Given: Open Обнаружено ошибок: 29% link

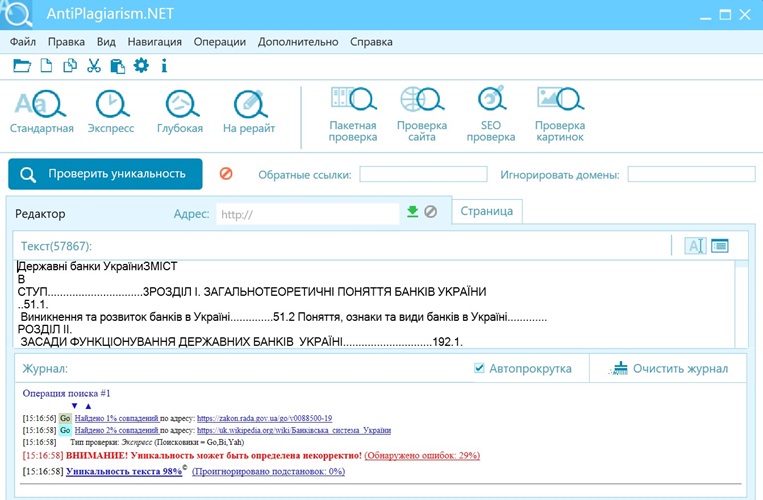Looking at the screenshot, I should tap(422, 456).
